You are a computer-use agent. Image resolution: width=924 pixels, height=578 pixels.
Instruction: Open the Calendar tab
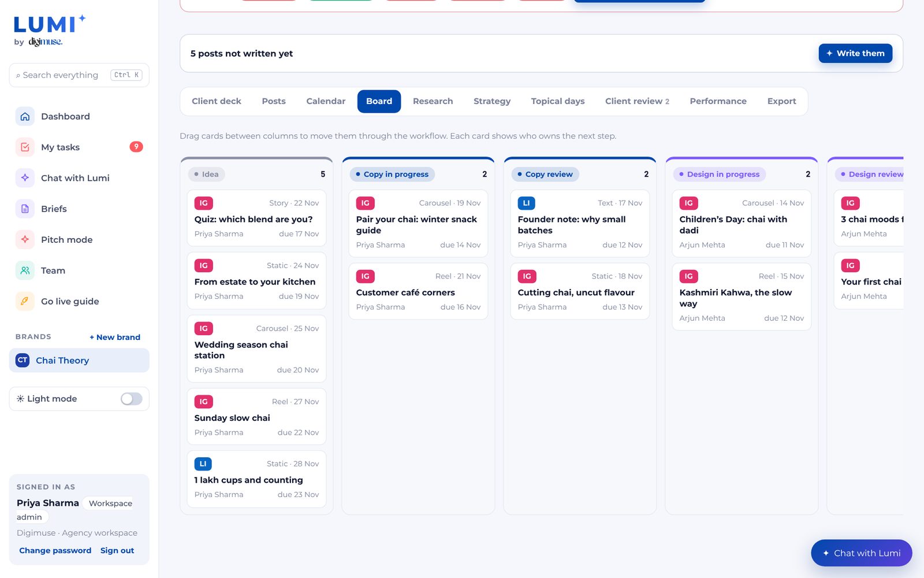coord(326,101)
